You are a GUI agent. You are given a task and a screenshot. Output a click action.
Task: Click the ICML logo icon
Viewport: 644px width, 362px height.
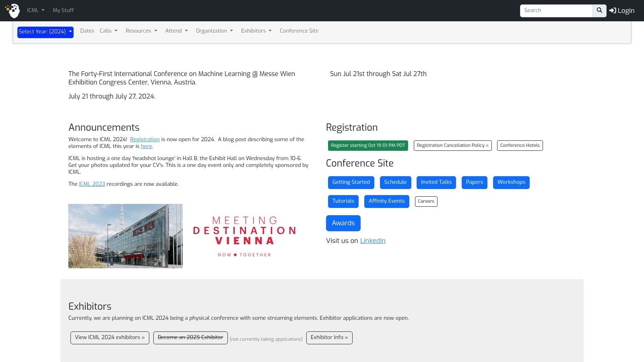(12, 10)
